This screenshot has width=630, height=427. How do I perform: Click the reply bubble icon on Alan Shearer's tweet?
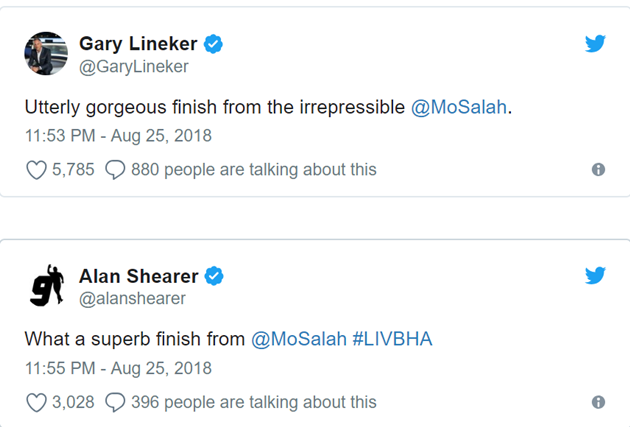pyautogui.click(x=115, y=402)
